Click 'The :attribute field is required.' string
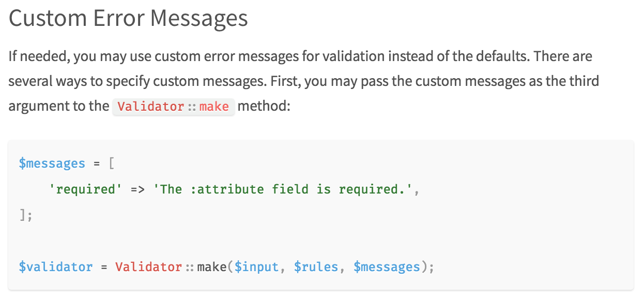 [x=285, y=189]
